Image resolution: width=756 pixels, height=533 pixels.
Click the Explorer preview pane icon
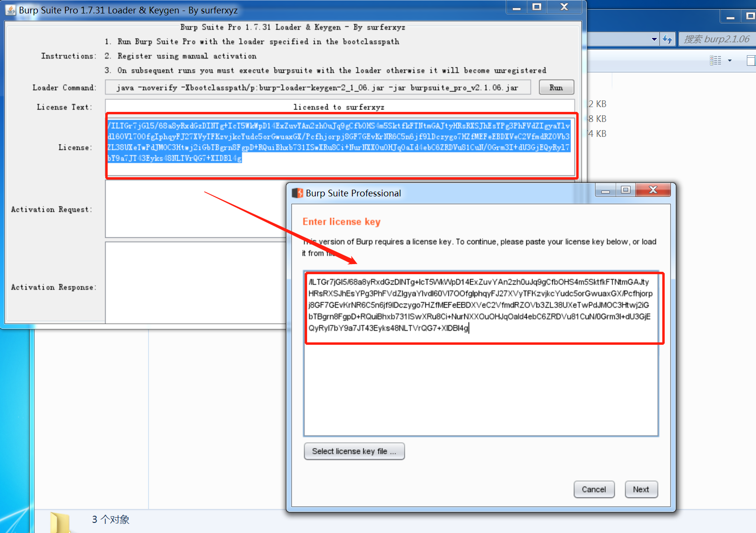[x=751, y=61]
